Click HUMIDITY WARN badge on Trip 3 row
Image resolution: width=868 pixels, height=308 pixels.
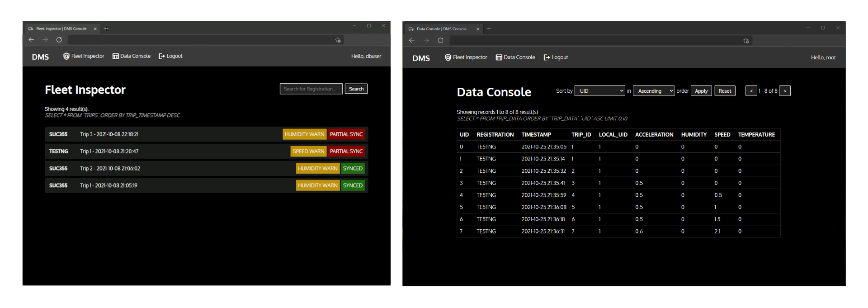click(304, 134)
